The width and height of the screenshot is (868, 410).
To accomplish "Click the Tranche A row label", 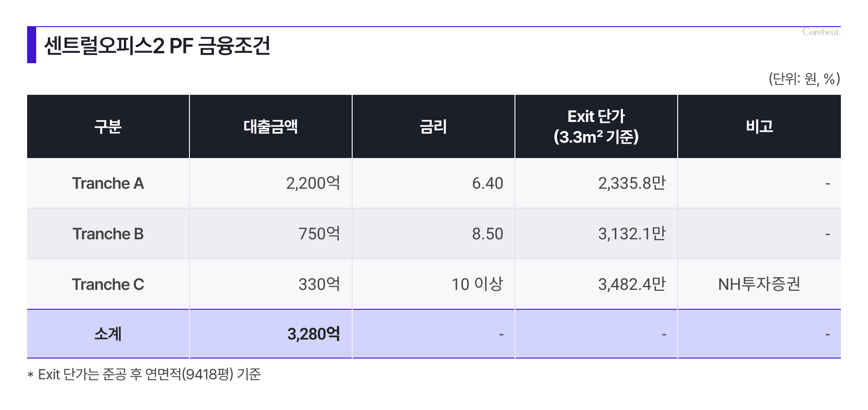I will (108, 183).
